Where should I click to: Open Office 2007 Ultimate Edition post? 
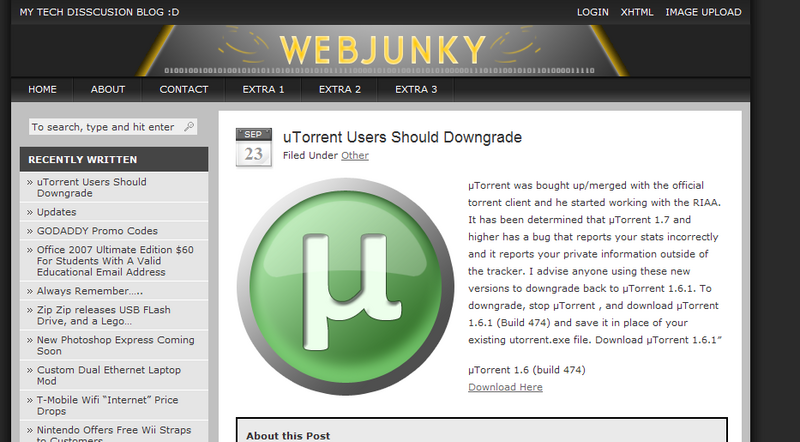pyautogui.click(x=115, y=261)
